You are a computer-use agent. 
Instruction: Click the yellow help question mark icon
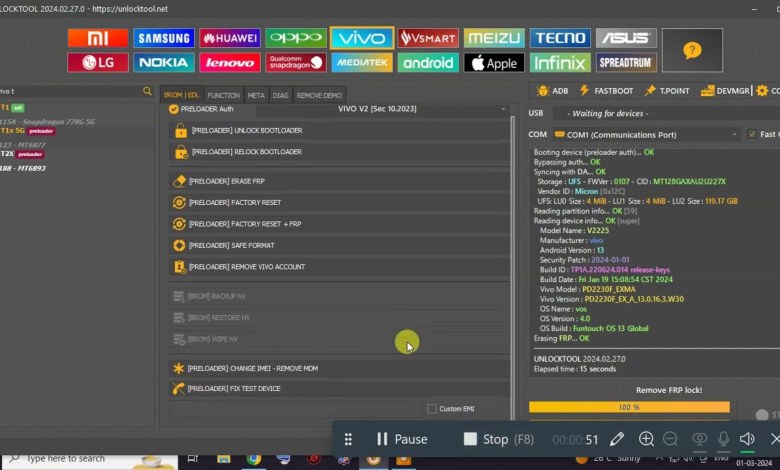[692, 50]
